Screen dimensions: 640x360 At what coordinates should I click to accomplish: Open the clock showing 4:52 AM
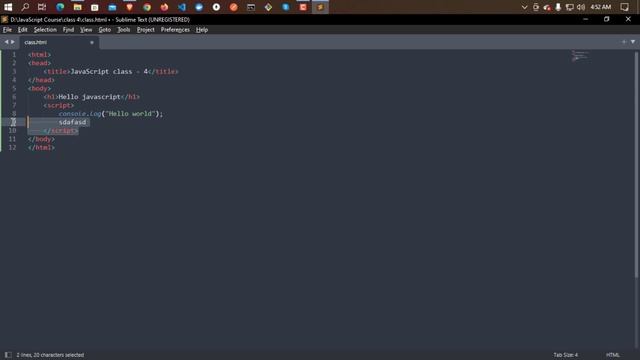[x=600, y=7]
